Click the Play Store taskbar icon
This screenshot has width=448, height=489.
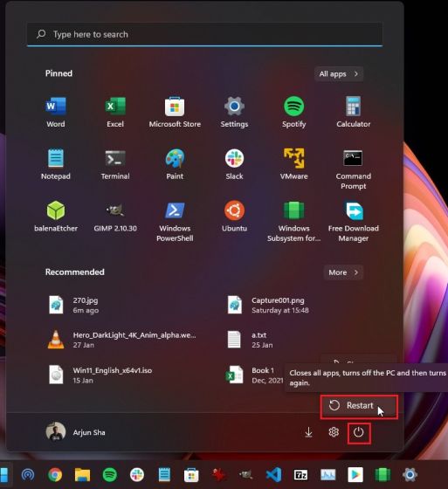tap(355, 475)
